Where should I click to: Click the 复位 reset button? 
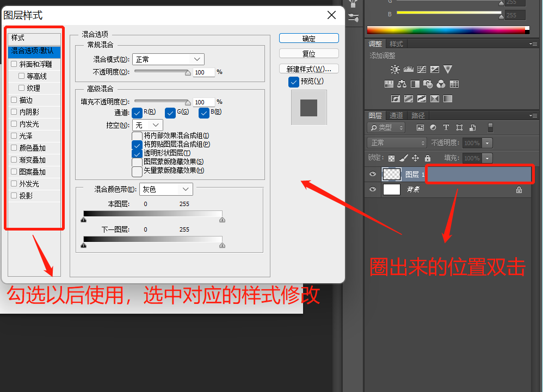(x=309, y=54)
